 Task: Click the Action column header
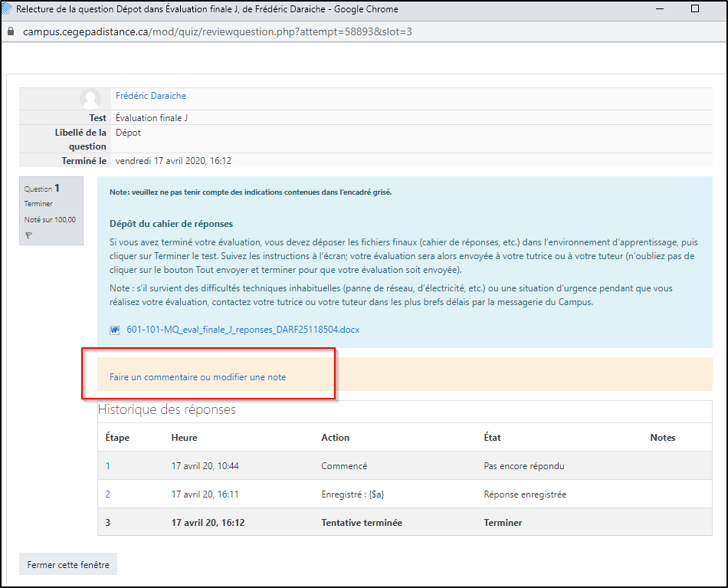[335, 438]
